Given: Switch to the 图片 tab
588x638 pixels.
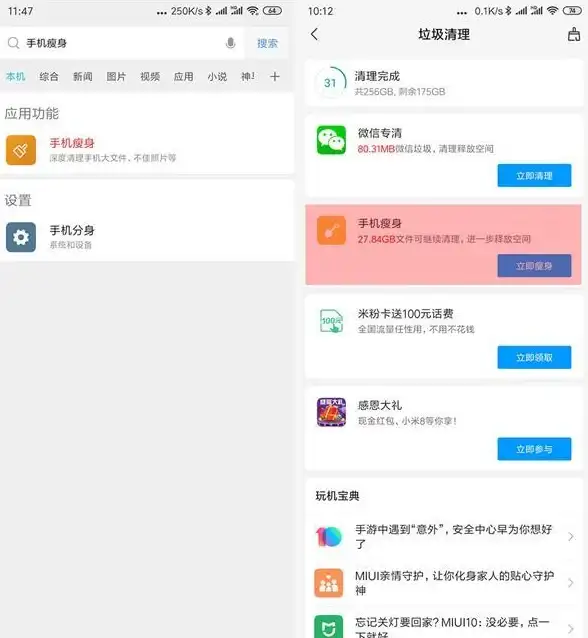Looking at the screenshot, I should tap(116, 76).
